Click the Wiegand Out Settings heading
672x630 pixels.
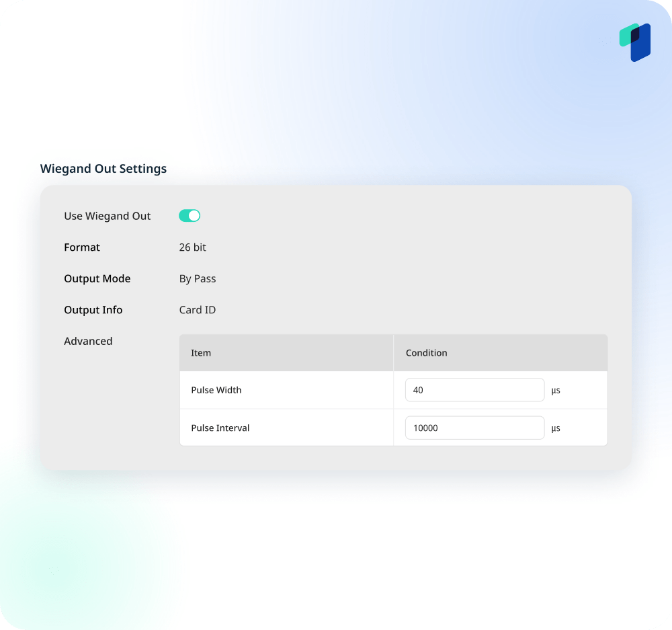[103, 169]
